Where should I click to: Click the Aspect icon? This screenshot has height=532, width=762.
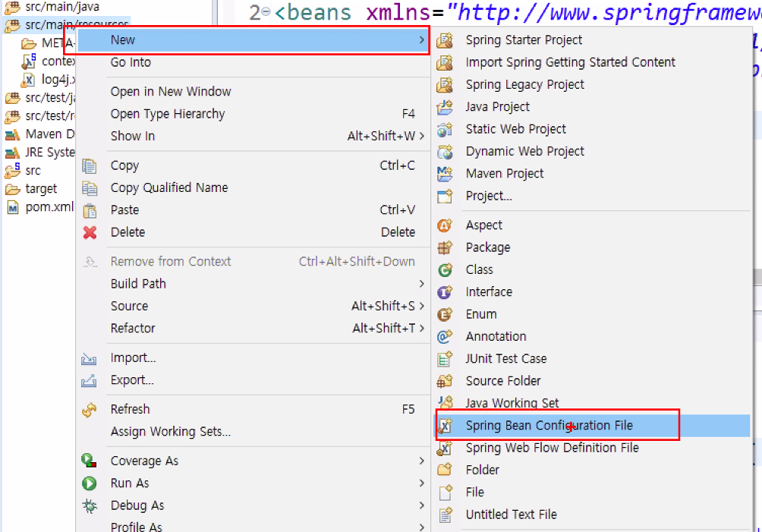pos(445,225)
